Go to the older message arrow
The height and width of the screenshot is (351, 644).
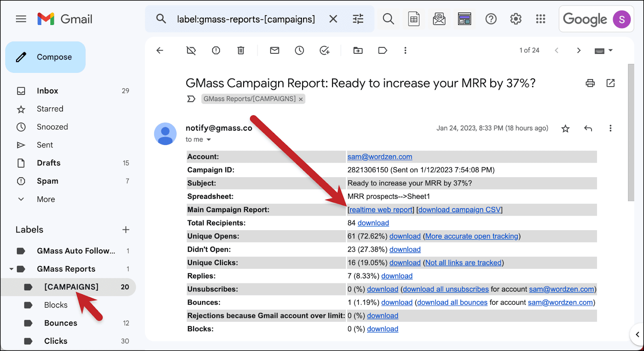coord(579,50)
